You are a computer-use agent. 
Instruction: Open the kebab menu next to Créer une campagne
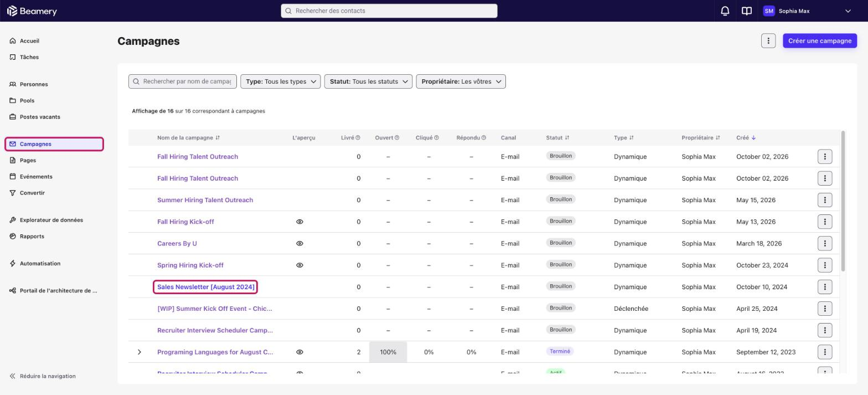coord(768,41)
